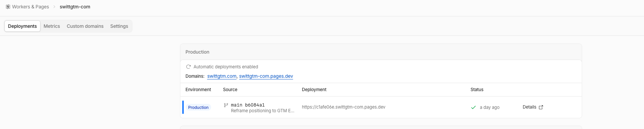Open the Settings tab
Screen dimensions: 644x129
tap(119, 26)
